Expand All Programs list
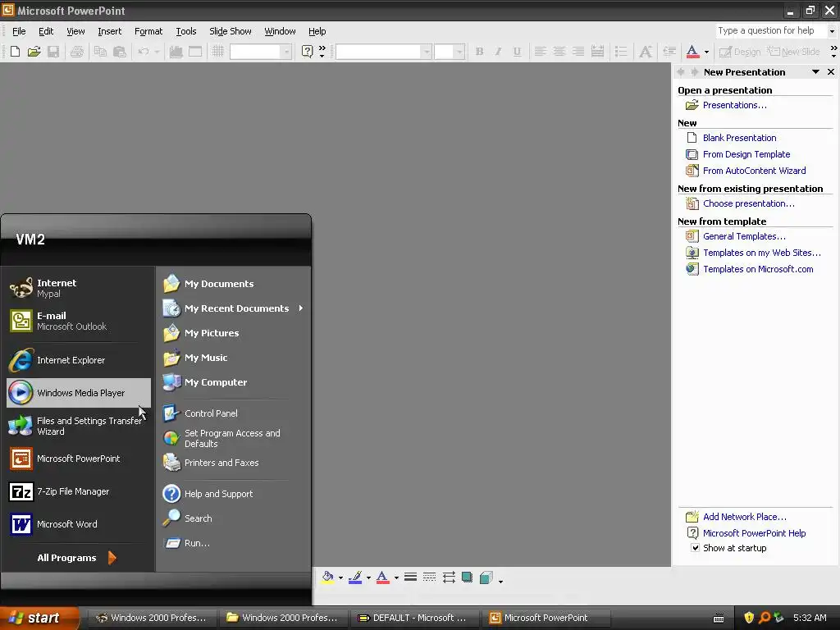Screen dimensions: 840x630 77,558
